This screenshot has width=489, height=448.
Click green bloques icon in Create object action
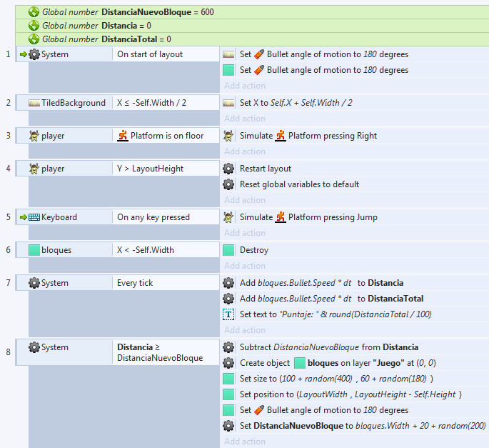pos(300,363)
